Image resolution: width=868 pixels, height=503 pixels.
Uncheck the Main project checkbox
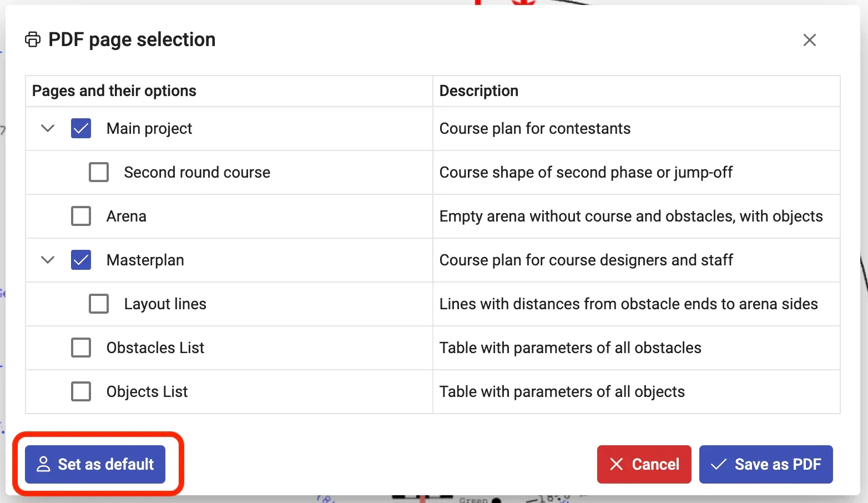(x=81, y=128)
